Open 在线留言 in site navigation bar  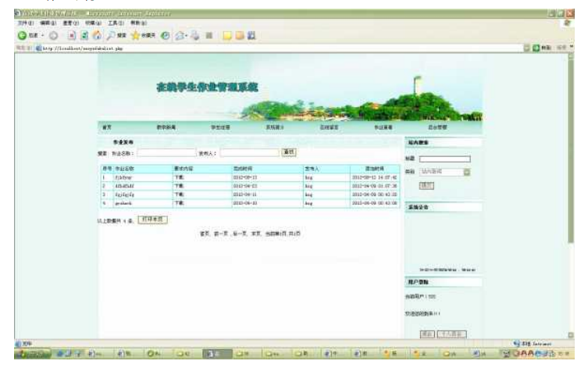pyautogui.click(x=329, y=127)
